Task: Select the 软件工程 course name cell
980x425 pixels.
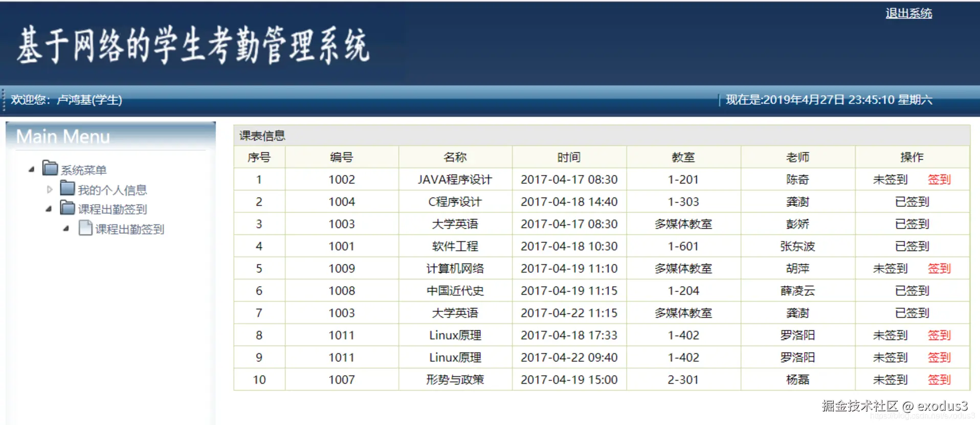Action: (x=455, y=247)
